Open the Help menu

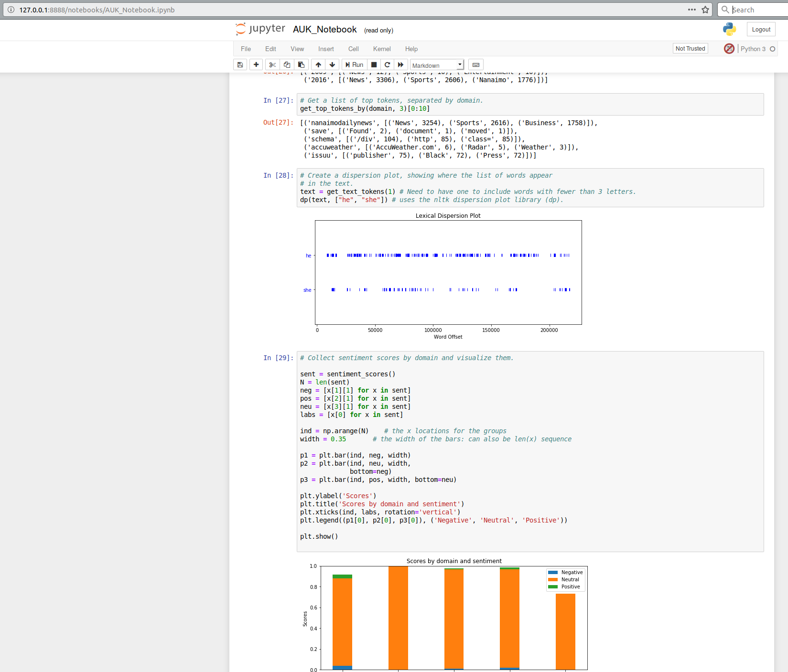point(411,49)
